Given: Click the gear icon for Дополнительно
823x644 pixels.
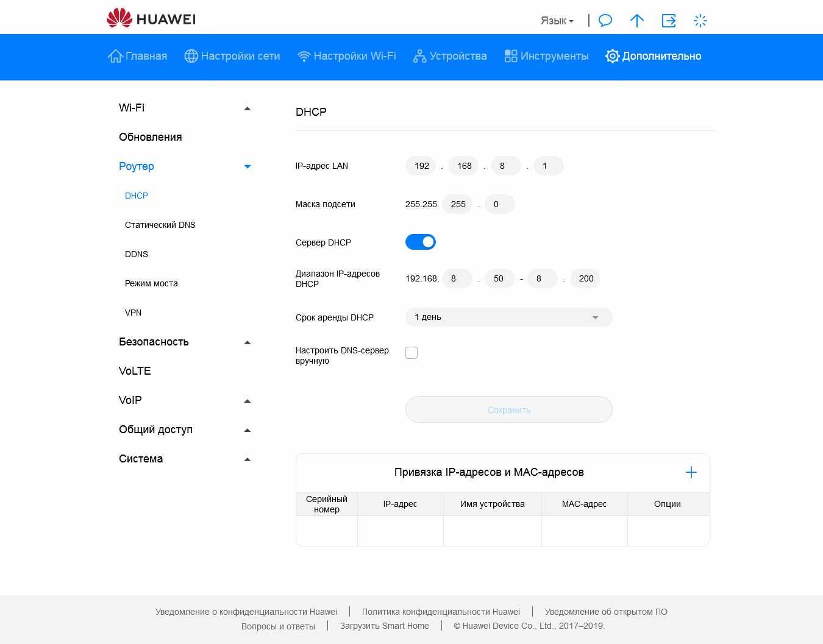Looking at the screenshot, I should (612, 56).
